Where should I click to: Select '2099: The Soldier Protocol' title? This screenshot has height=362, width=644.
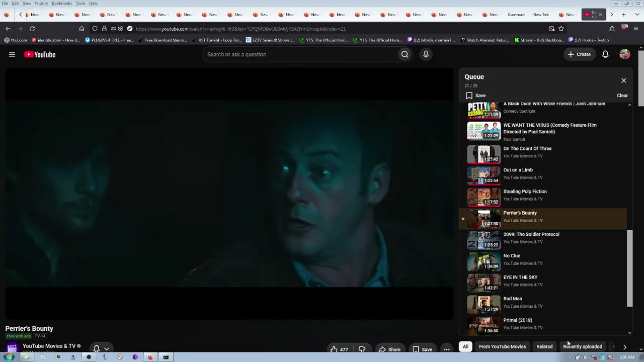[531, 234]
